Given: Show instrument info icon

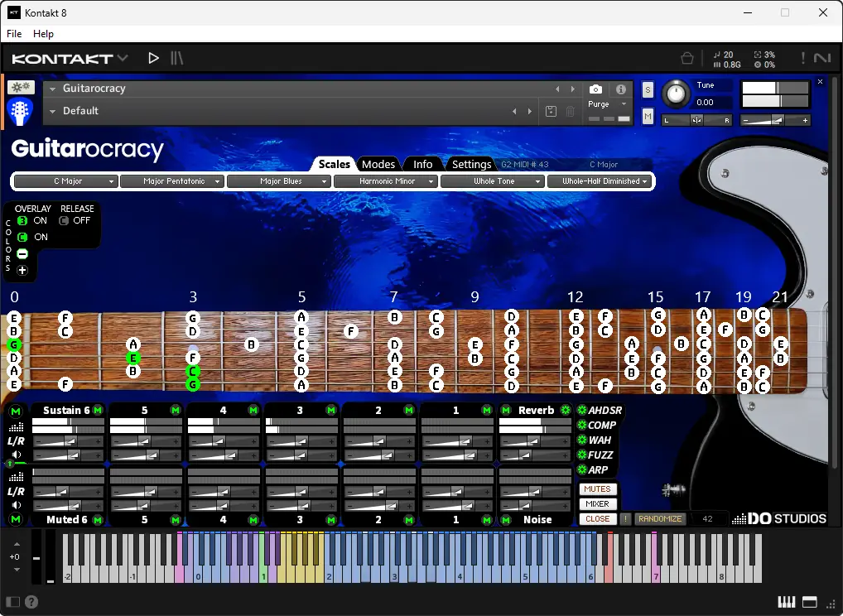Looking at the screenshot, I should click(621, 89).
